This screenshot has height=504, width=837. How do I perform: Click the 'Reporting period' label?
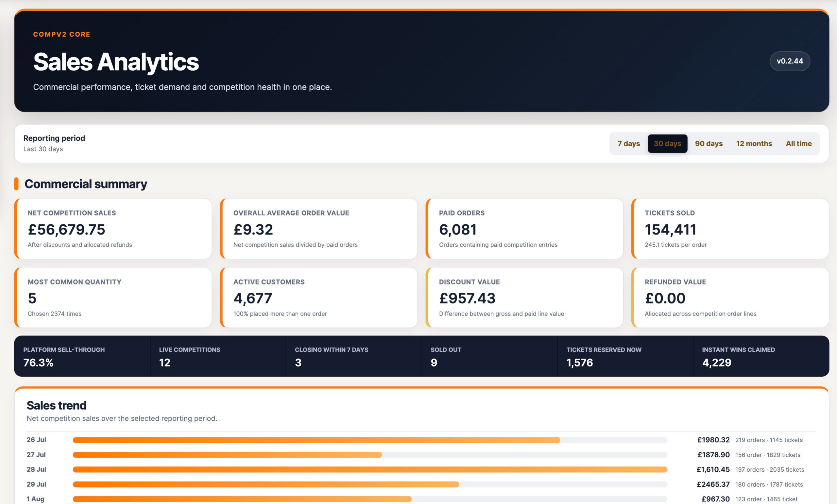click(54, 138)
